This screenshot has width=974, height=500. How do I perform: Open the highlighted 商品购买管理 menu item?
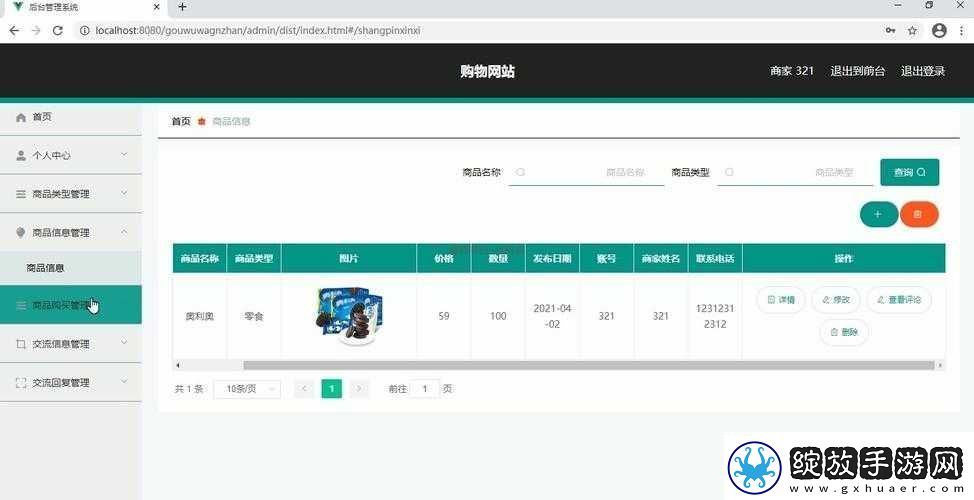tap(71, 305)
